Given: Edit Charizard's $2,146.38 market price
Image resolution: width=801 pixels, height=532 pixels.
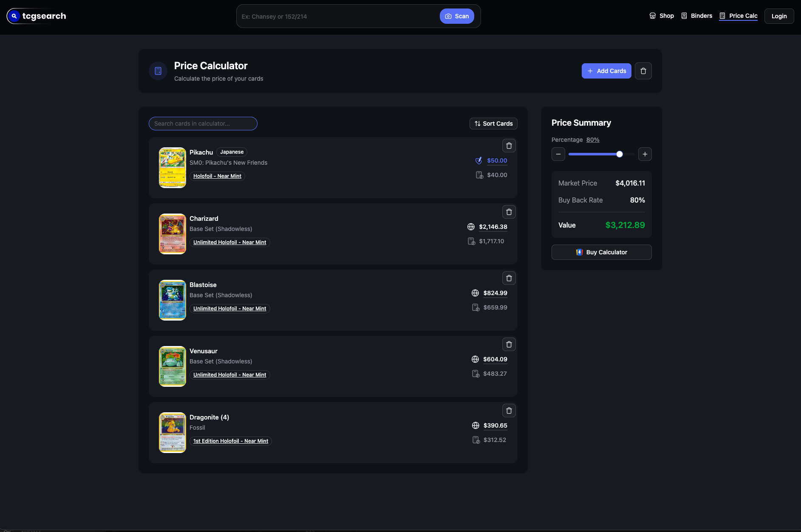Looking at the screenshot, I should tap(493, 227).
